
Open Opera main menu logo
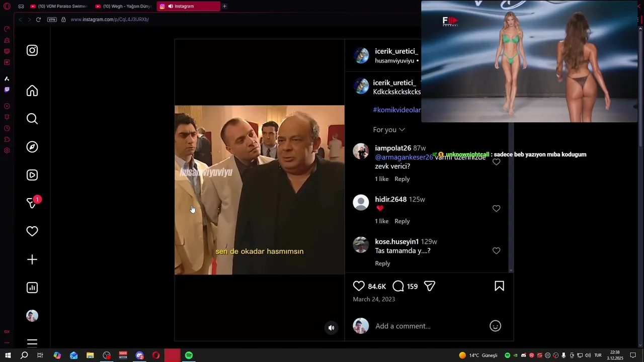pyautogui.click(x=7, y=6)
